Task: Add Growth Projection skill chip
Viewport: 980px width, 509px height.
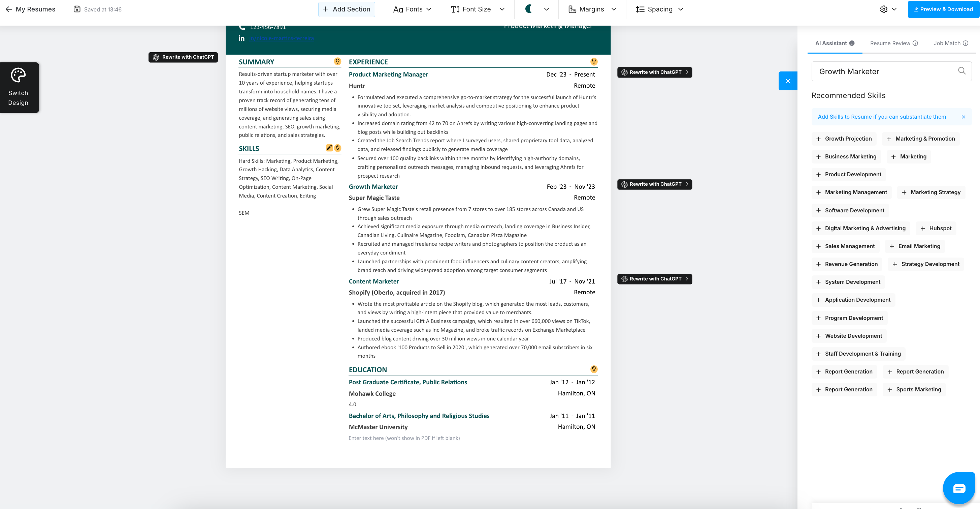Action: click(844, 139)
